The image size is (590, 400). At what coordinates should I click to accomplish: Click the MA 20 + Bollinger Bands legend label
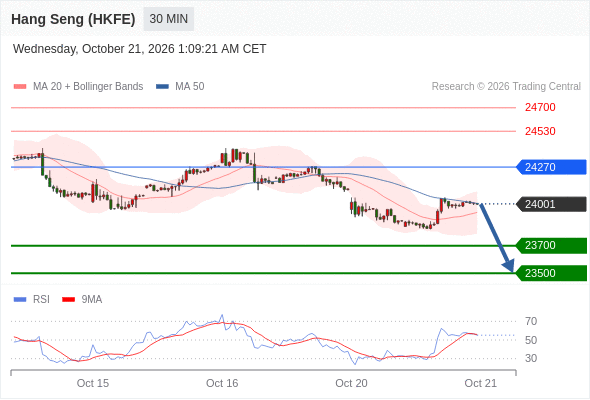[x=88, y=87]
